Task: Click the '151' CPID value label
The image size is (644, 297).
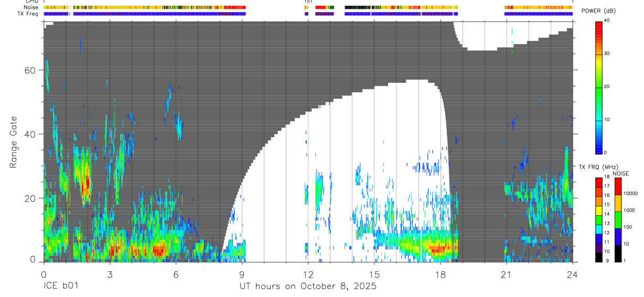Action: point(308,2)
